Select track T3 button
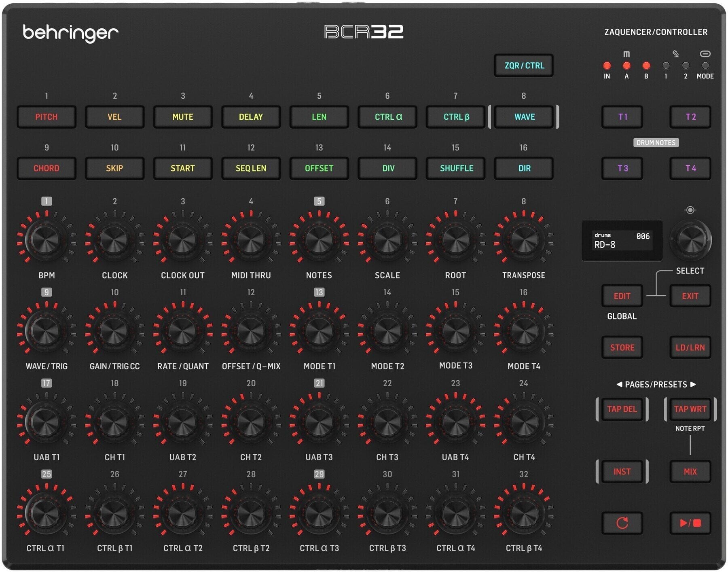Image resolution: width=728 pixels, height=572 pixels. pyautogui.click(x=622, y=168)
